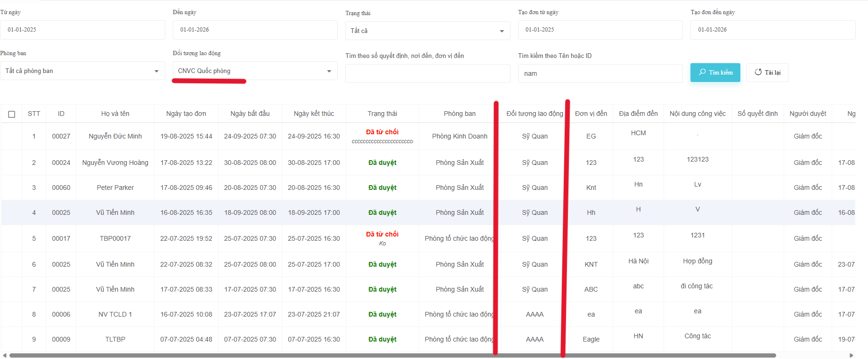868x359 pixels.
Task: Click the decision number search input
Action: coord(427,73)
